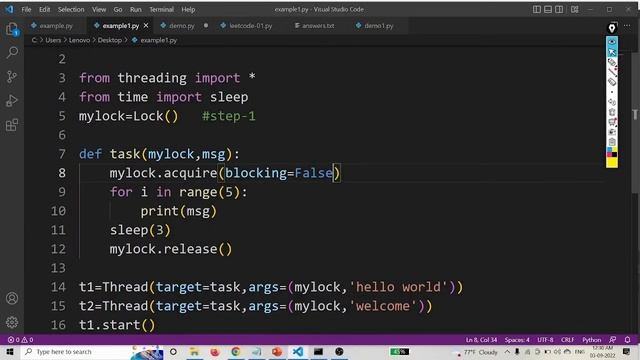The height and width of the screenshot is (360, 640).
Task: Show errors and warnings count in status bar
Action: click(x=20, y=340)
